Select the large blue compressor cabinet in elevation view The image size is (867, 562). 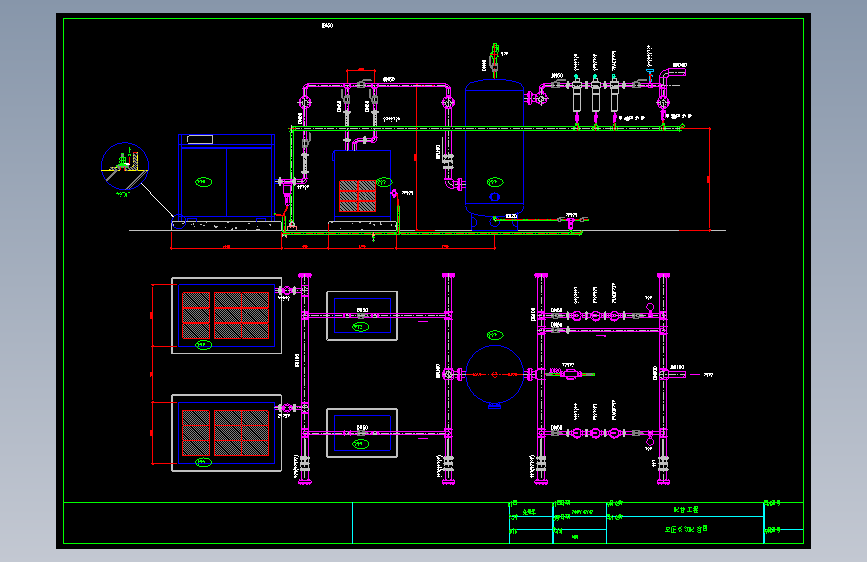coord(227,175)
